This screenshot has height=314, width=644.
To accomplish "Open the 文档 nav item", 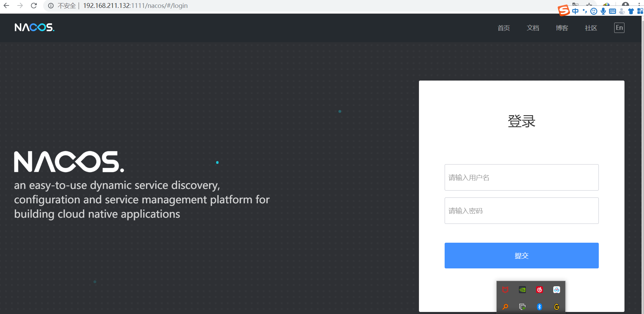I will tap(533, 28).
